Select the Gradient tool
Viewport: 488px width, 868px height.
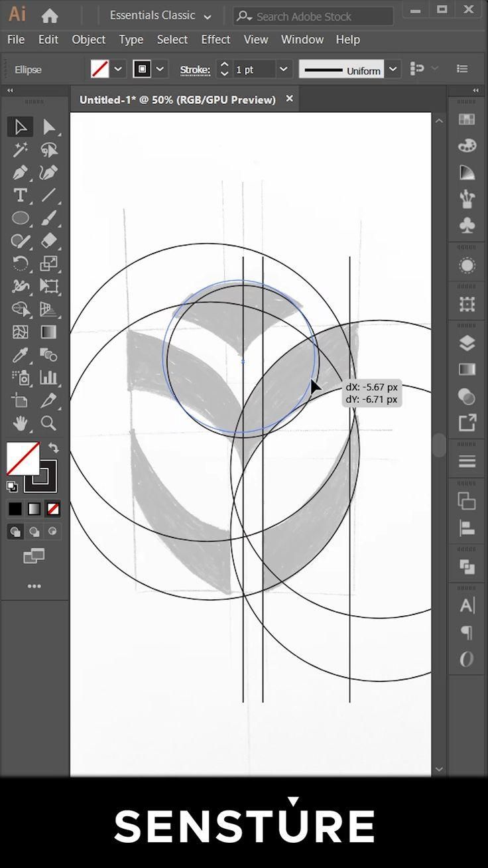pyautogui.click(x=49, y=332)
